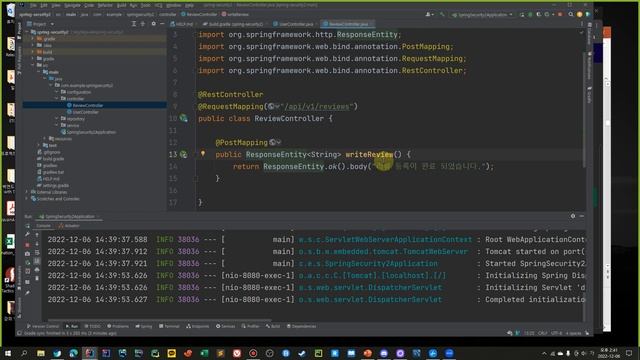Hide the Project panel using minus icon
This screenshot has height=360, width=640.
click(162, 24)
